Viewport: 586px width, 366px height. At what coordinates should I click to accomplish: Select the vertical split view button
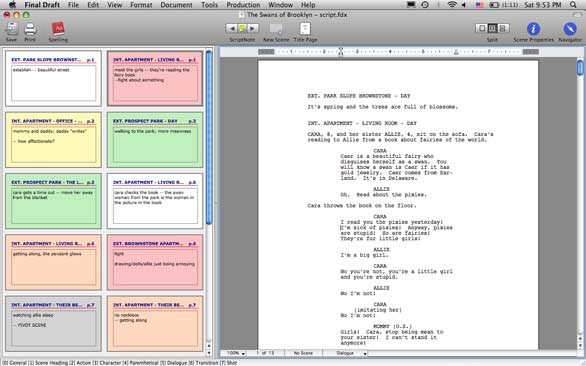coord(492,28)
